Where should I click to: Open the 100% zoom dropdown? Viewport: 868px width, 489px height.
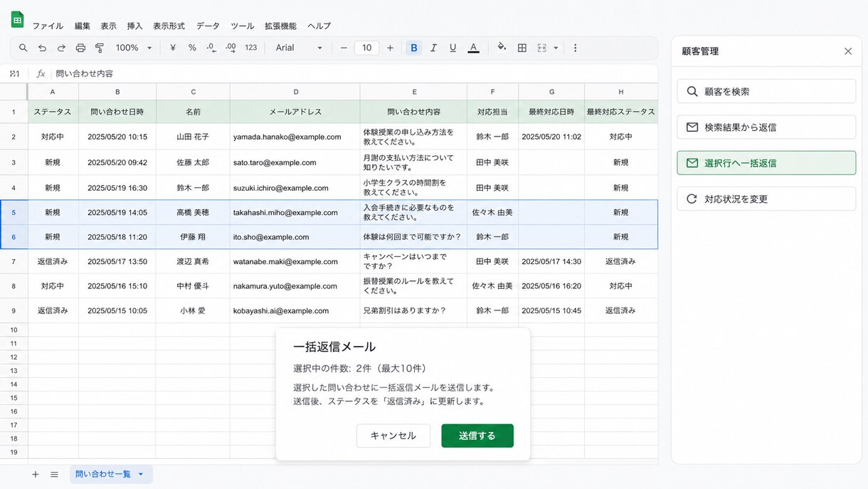tap(134, 48)
